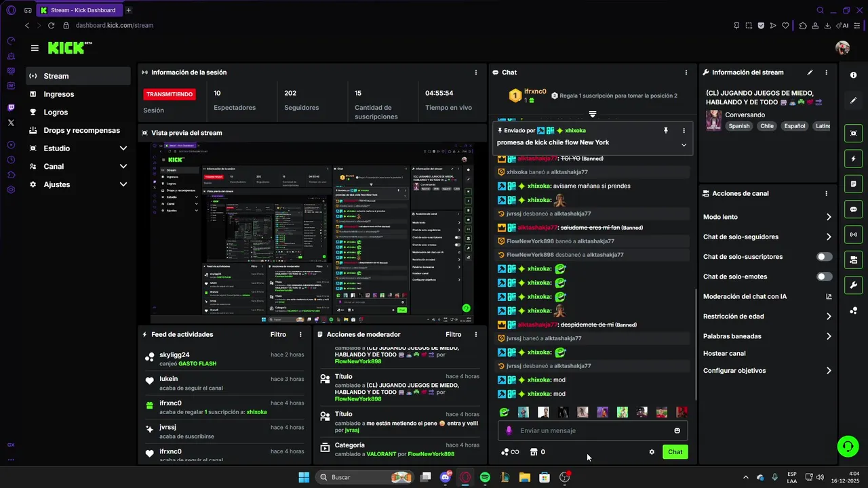Open Filtro in Acciones de moderador
Screen dimensions: 868x488
click(x=453, y=334)
